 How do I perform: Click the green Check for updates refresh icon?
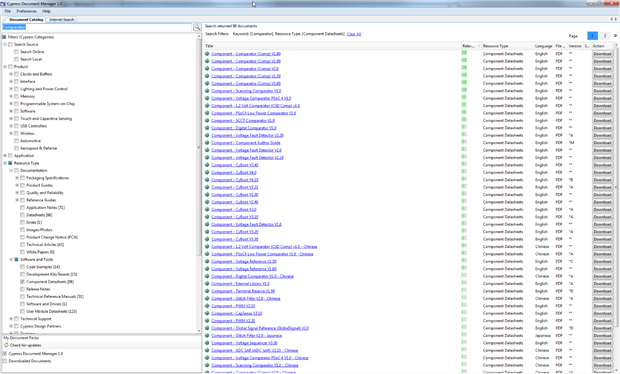pos(6,345)
